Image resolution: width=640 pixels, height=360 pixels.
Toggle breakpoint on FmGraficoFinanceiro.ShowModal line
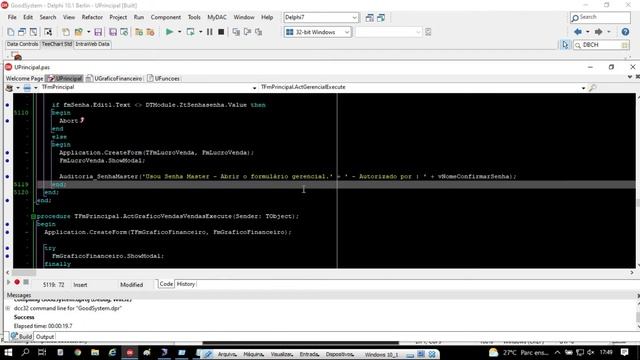click(x=7, y=256)
